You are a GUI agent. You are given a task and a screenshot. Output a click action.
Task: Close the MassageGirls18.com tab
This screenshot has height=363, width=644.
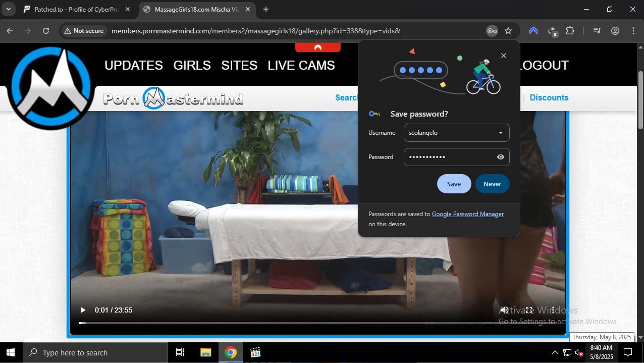(x=248, y=9)
